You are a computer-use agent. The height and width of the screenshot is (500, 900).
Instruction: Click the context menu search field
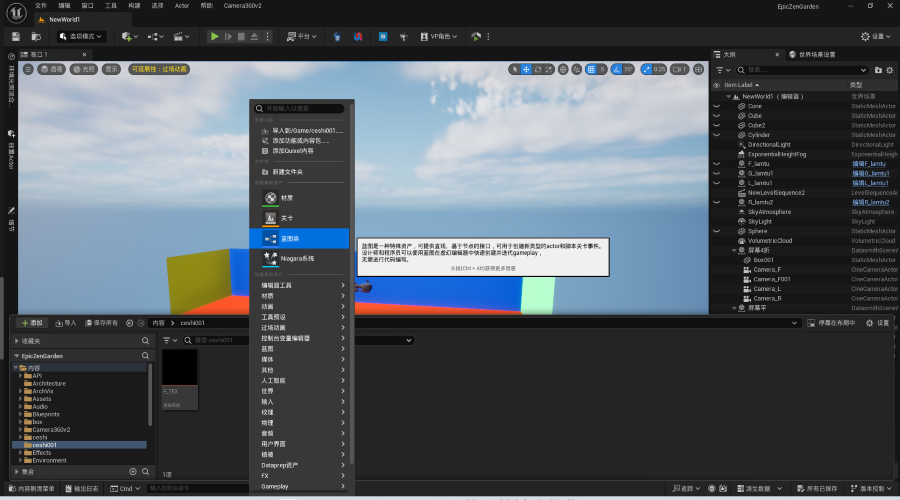pos(299,108)
